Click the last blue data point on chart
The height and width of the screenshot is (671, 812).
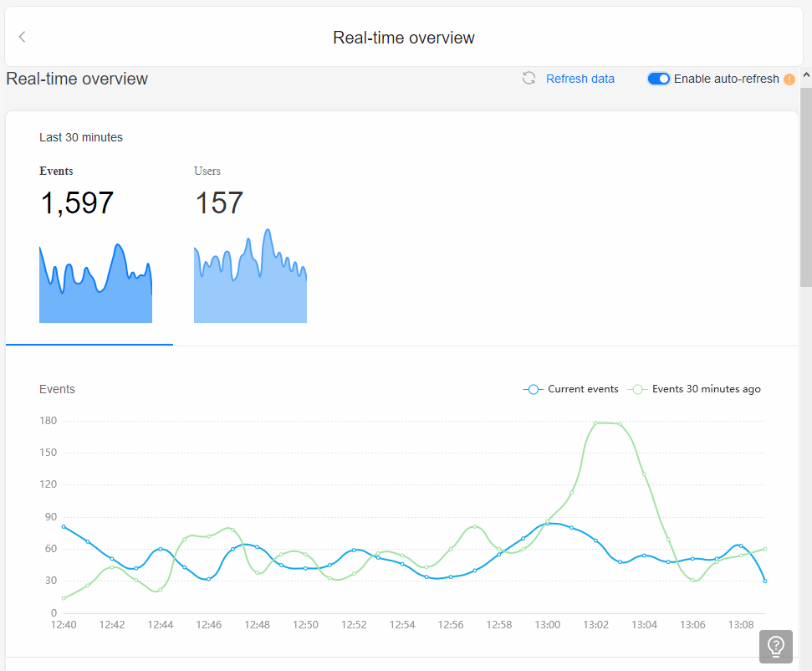point(765,581)
